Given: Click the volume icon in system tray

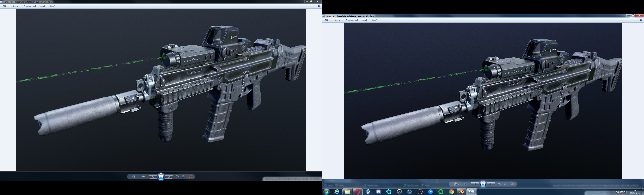Looking at the screenshot, I should [626, 192].
